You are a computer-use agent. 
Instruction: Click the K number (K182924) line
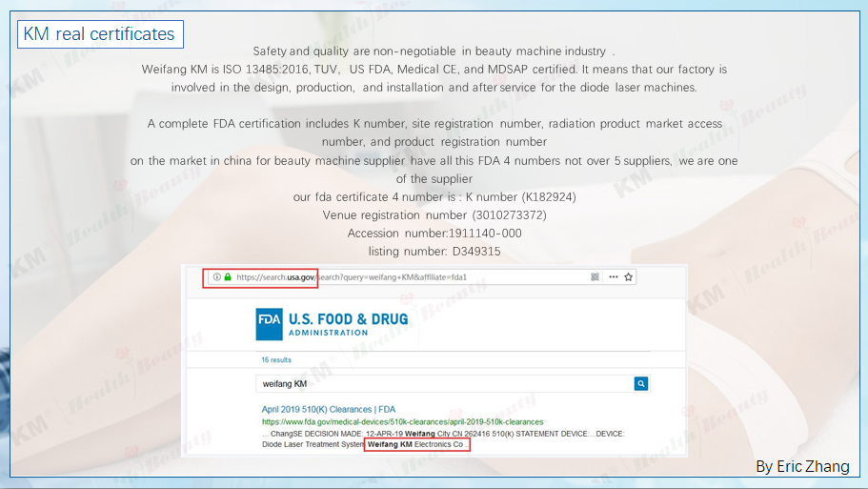(x=434, y=197)
